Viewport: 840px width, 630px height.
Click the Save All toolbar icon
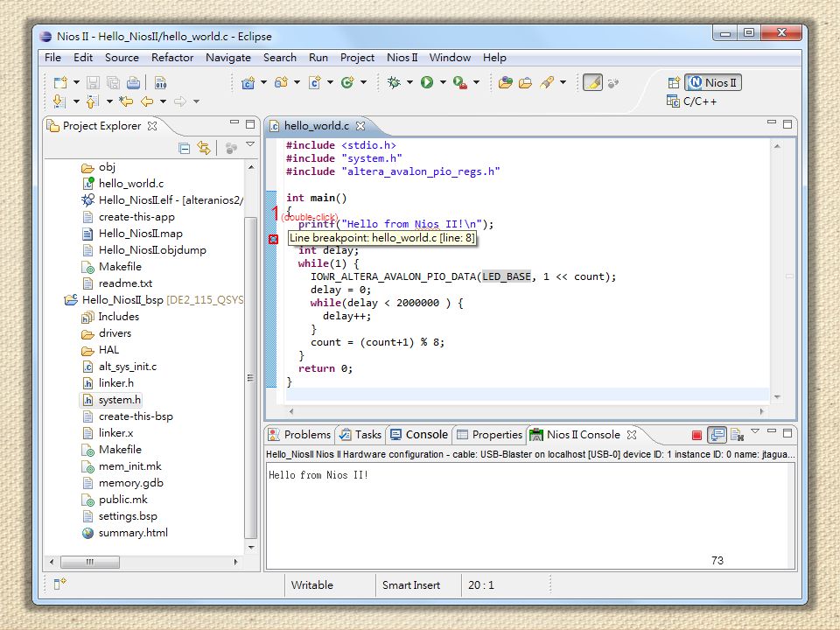113,82
